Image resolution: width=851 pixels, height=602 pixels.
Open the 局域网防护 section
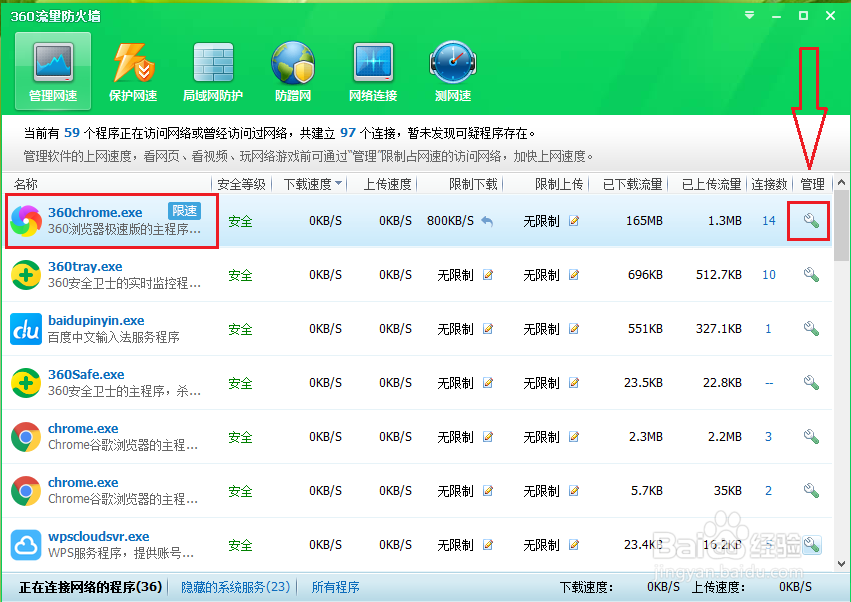coord(213,71)
